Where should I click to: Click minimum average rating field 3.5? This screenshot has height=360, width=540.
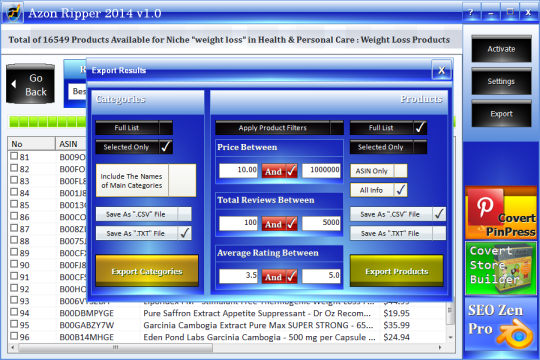pos(238,276)
